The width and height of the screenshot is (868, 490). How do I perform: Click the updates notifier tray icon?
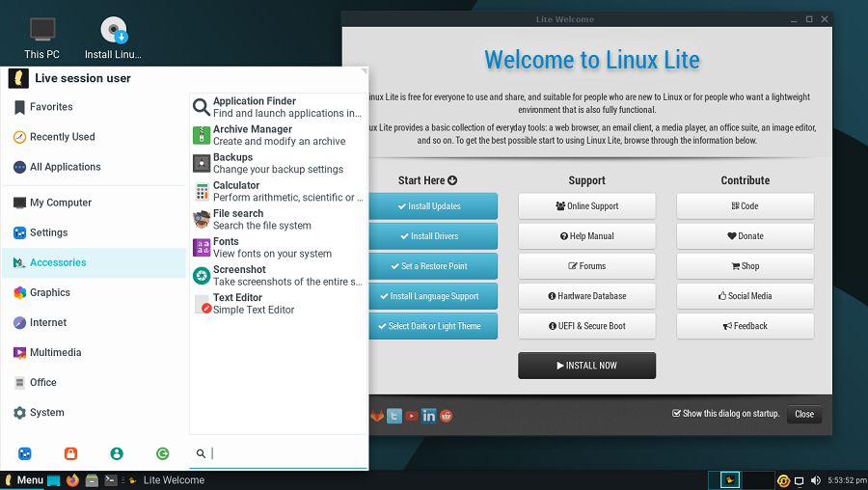[x=783, y=480]
